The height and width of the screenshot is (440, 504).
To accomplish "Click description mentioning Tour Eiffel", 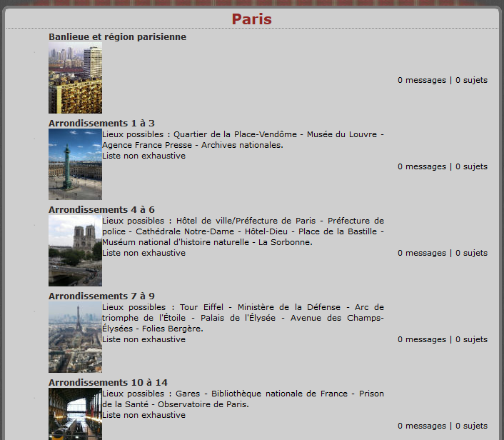I will coord(243,318).
